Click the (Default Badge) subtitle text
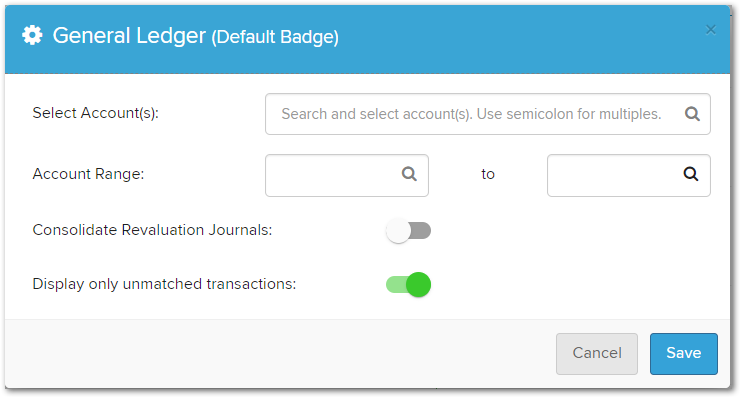The width and height of the screenshot is (741, 398). pyautogui.click(x=275, y=37)
